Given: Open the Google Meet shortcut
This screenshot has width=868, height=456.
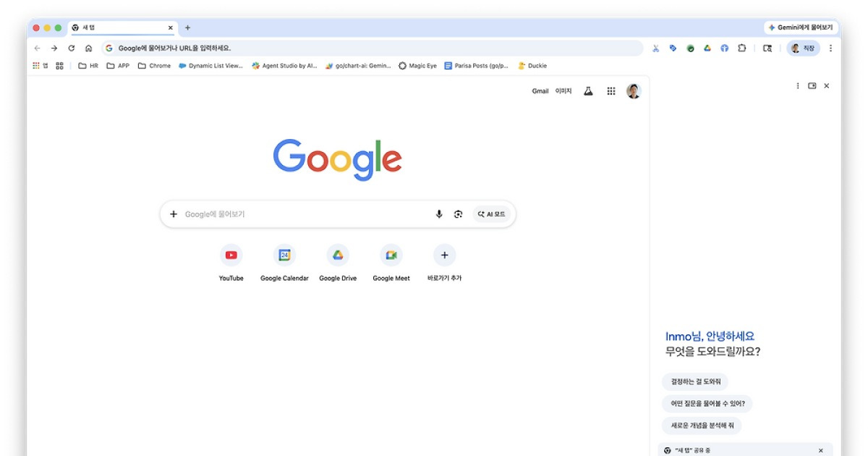Looking at the screenshot, I should tap(391, 263).
